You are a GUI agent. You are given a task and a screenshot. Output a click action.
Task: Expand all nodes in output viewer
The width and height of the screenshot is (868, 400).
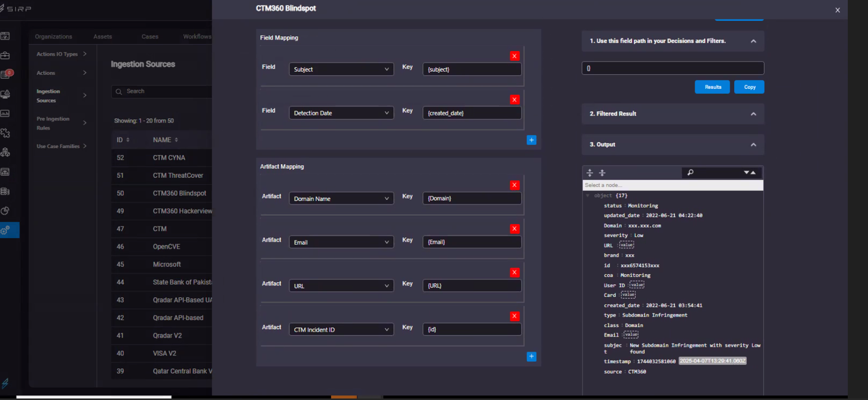point(590,173)
